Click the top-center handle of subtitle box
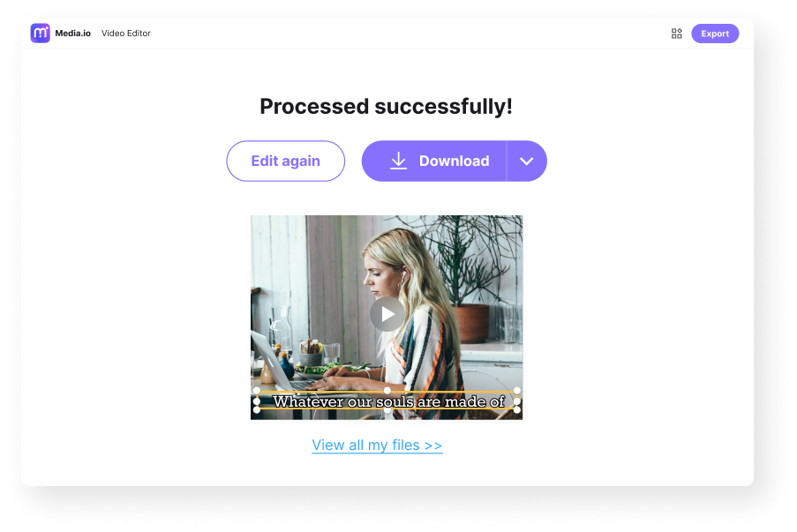Screen dimensions: 797x532 tap(387, 391)
